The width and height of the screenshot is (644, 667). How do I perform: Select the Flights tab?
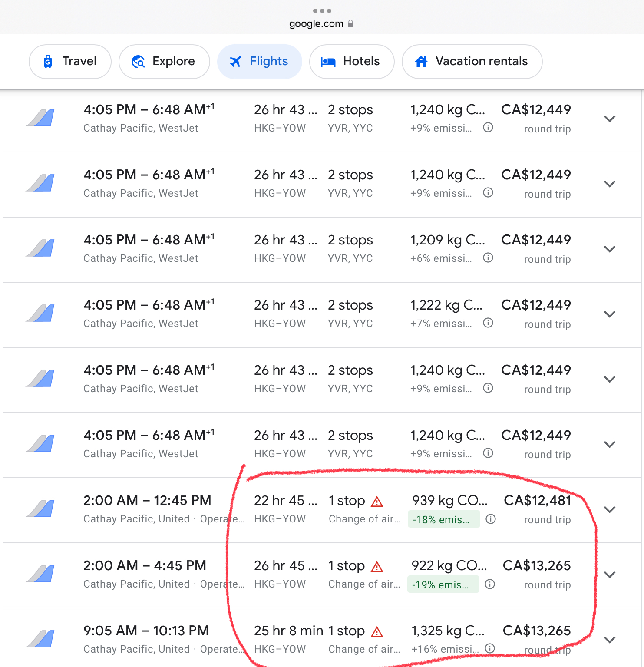pyautogui.click(x=260, y=62)
